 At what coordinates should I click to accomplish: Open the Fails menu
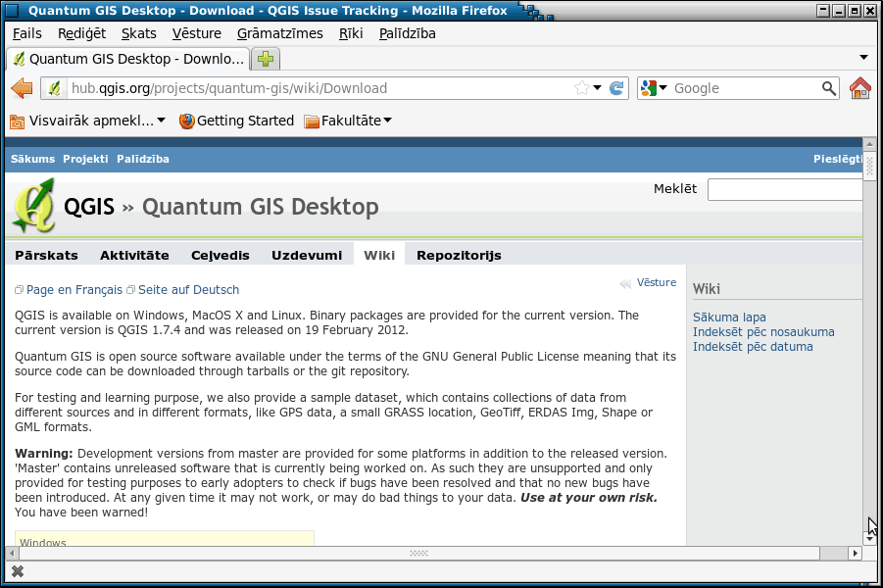[x=27, y=33]
